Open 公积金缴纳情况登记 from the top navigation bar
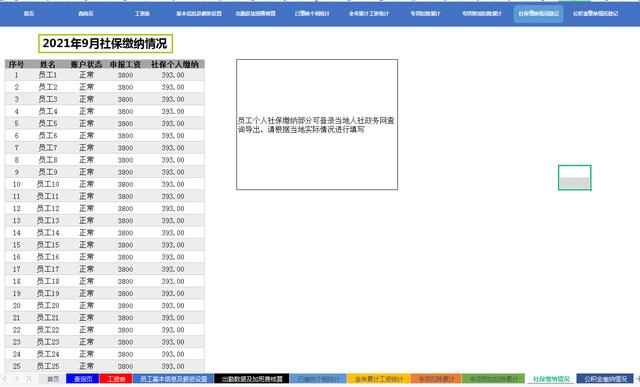 point(596,13)
